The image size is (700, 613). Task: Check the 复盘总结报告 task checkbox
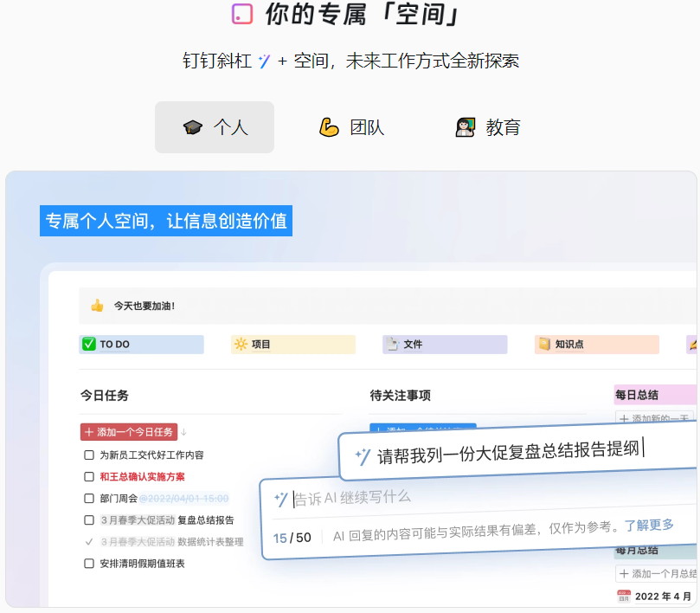pos(89,520)
